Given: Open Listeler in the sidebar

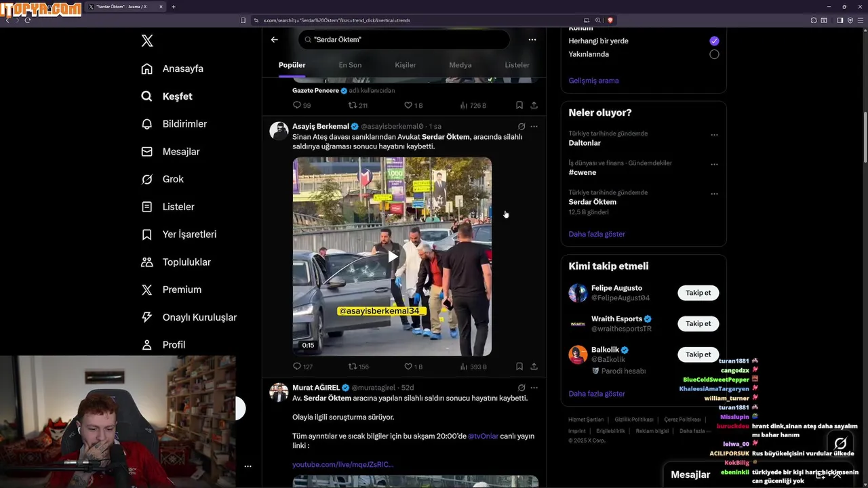Looking at the screenshot, I should [167, 207].
